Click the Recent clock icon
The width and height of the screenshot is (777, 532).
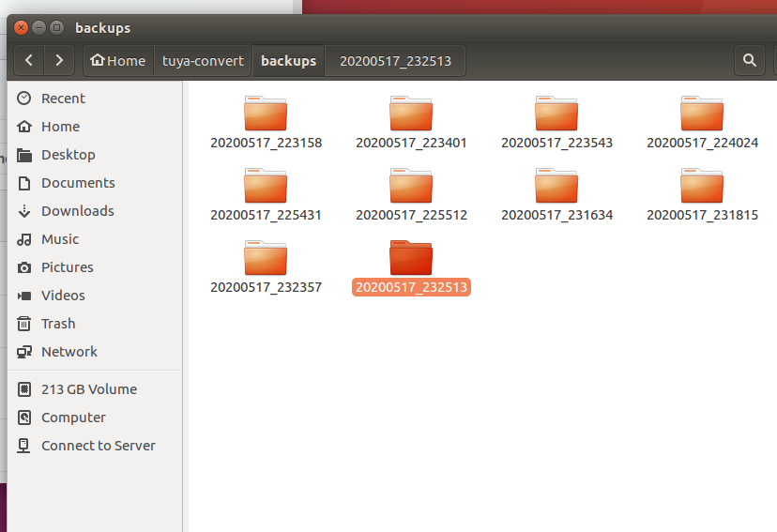(23, 99)
